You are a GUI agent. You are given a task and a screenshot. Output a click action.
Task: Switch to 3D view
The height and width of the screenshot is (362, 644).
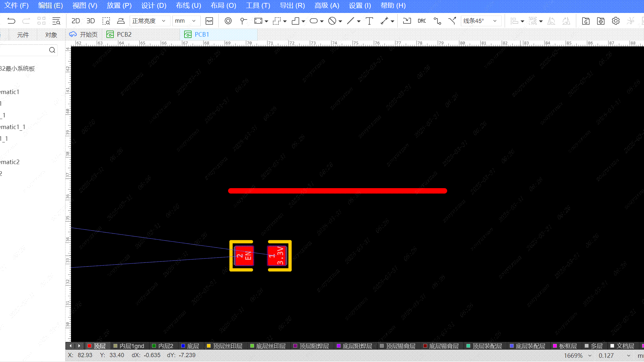point(90,21)
